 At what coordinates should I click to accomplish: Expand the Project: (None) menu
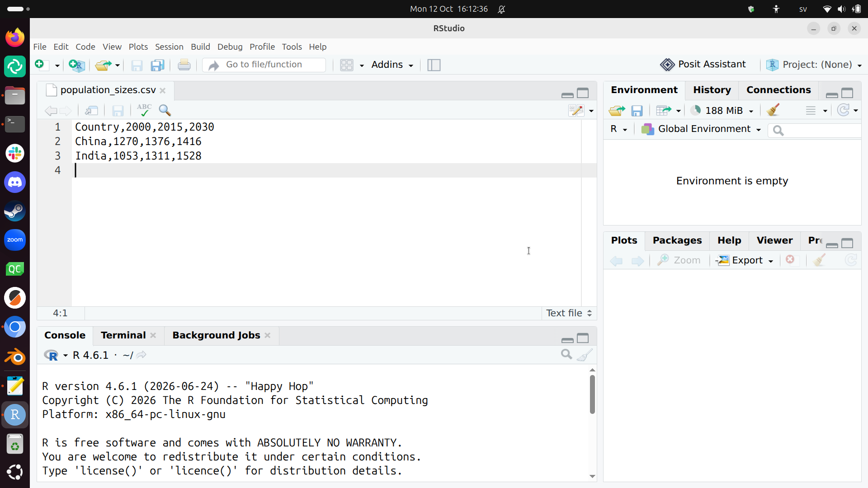coord(814,65)
